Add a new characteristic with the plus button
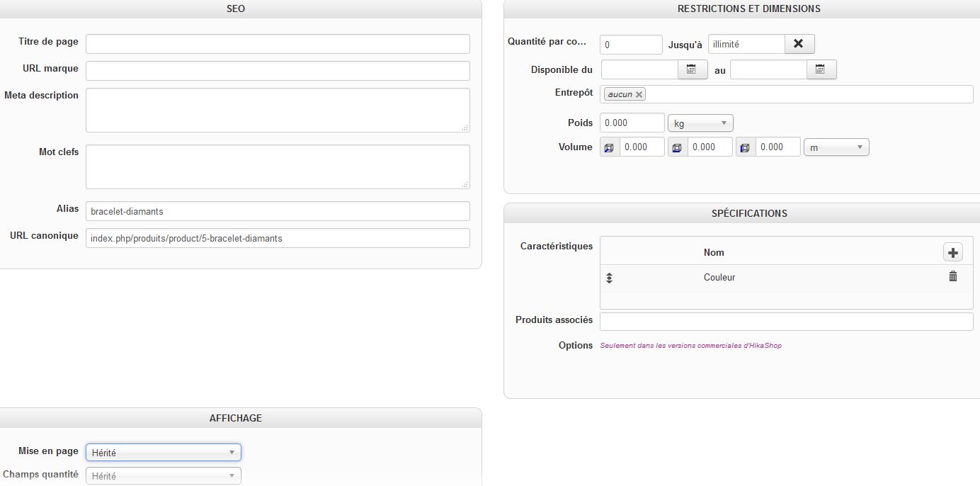Image resolution: width=980 pixels, height=486 pixels. pos(952,252)
